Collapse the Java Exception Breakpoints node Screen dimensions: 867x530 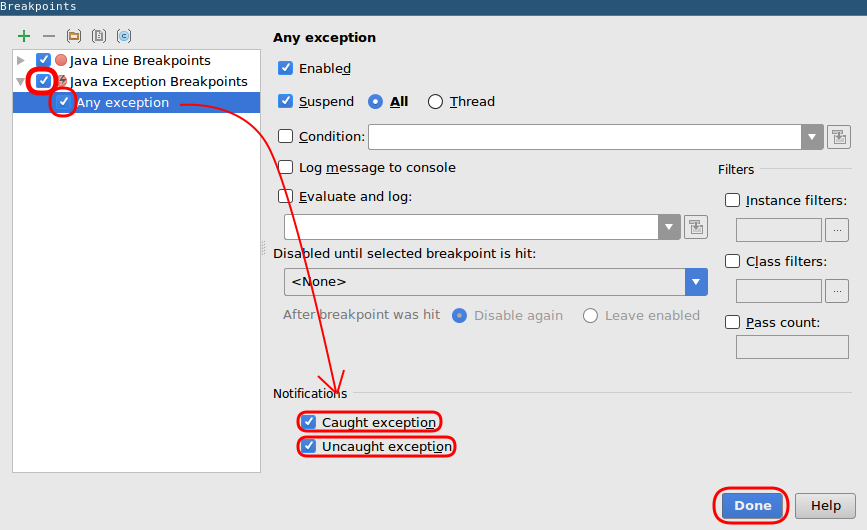(x=21, y=82)
